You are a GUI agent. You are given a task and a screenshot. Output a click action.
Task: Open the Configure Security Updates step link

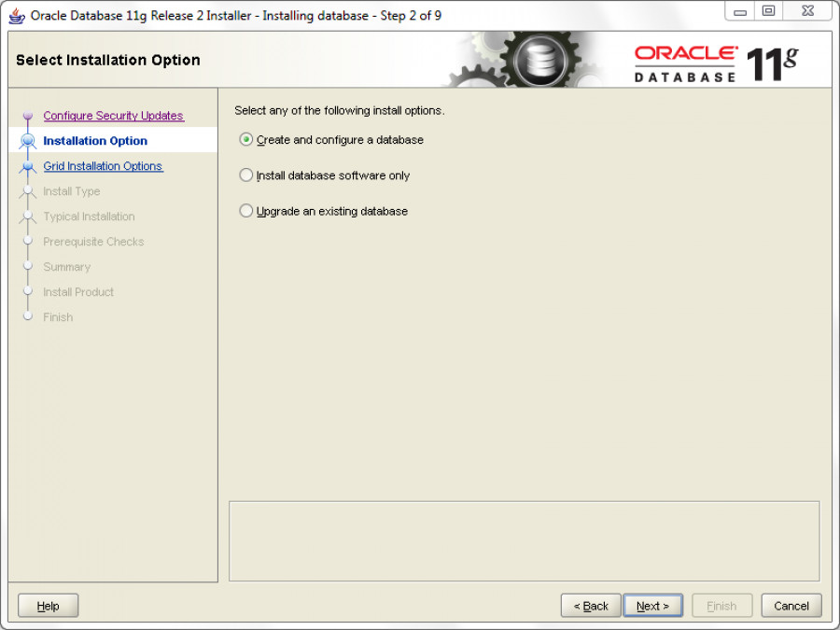pyautogui.click(x=113, y=116)
